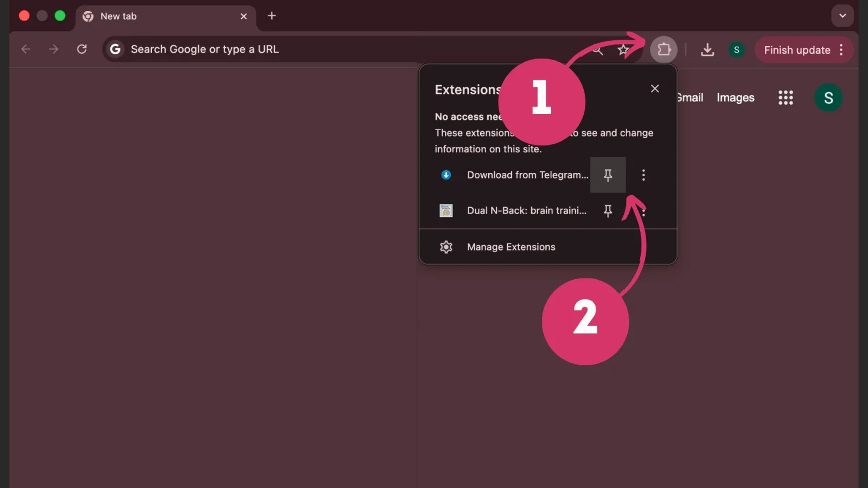Open a new tab with the plus button

(x=272, y=16)
